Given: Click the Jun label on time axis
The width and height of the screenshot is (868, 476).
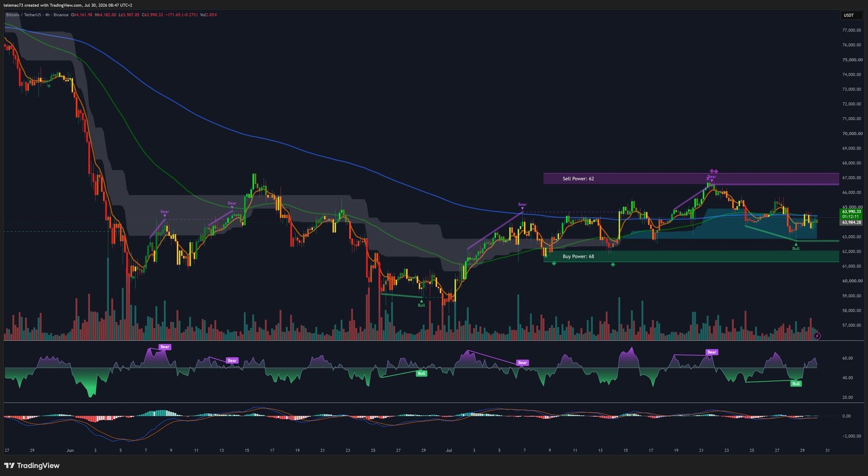Looking at the screenshot, I should pyautogui.click(x=69, y=451).
